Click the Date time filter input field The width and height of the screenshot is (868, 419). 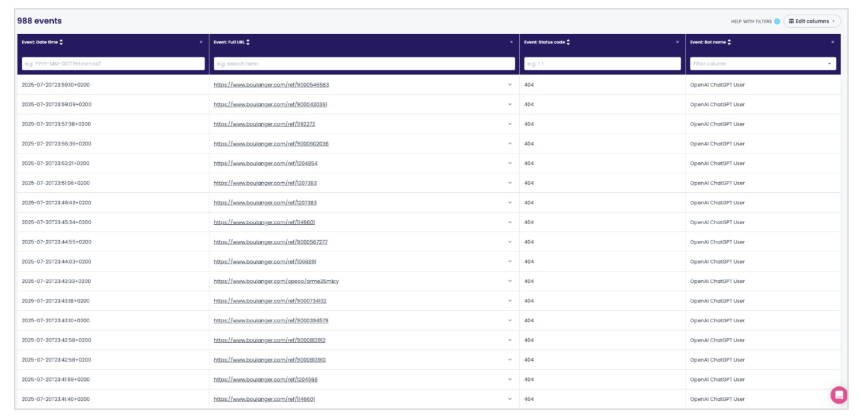click(x=112, y=63)
